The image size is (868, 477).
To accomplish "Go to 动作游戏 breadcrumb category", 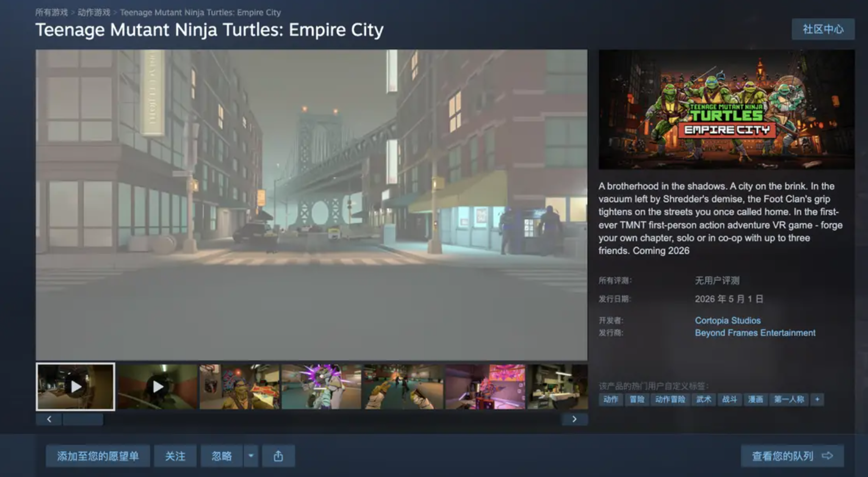I will [94, 12].
